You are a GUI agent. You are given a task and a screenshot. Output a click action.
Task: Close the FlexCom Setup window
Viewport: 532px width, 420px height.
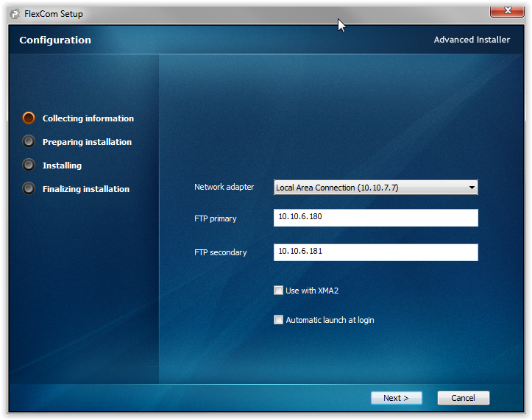click(507, 11)
